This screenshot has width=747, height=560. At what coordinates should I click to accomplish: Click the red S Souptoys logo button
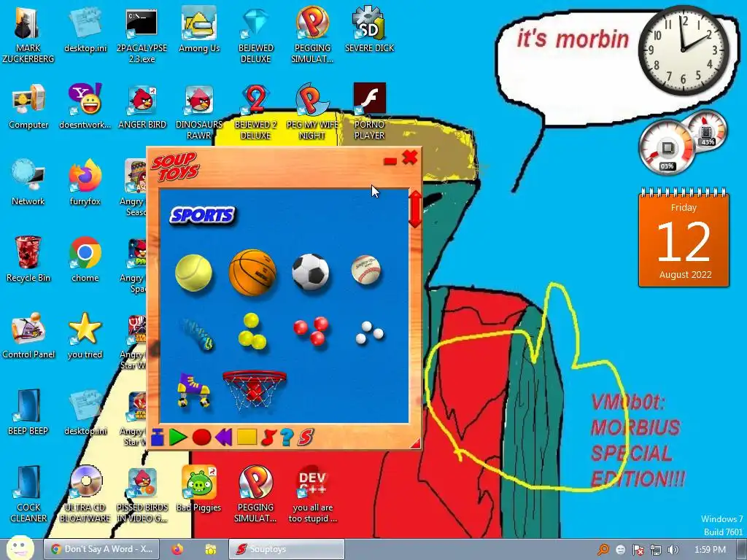306,437
